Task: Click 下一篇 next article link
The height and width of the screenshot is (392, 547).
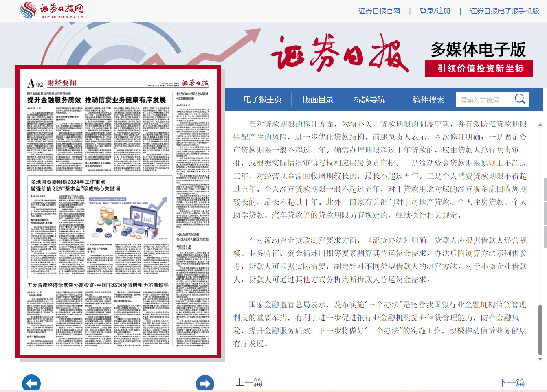Action: 512,382
